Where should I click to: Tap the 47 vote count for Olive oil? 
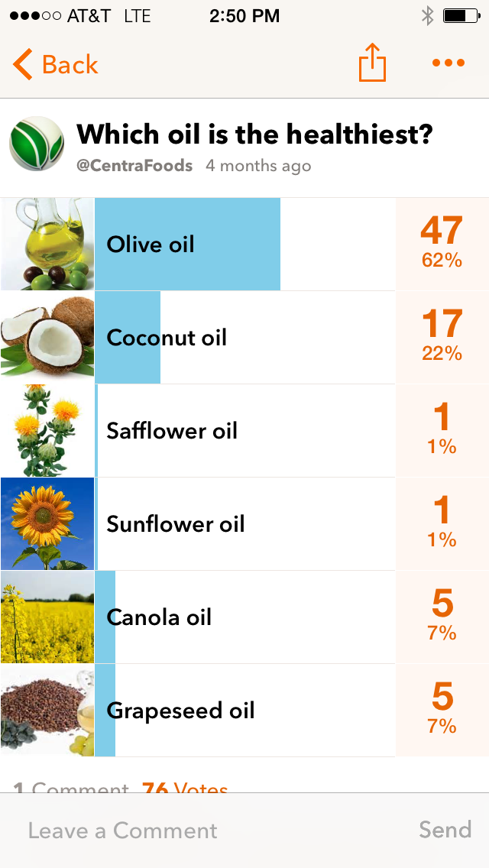click(x=441, y=230)
